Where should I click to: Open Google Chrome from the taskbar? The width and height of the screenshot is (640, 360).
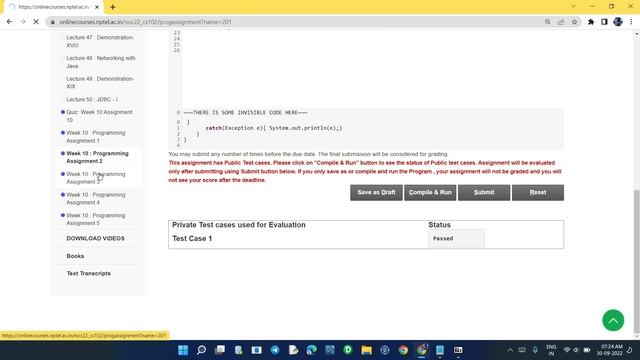[403, 350]
